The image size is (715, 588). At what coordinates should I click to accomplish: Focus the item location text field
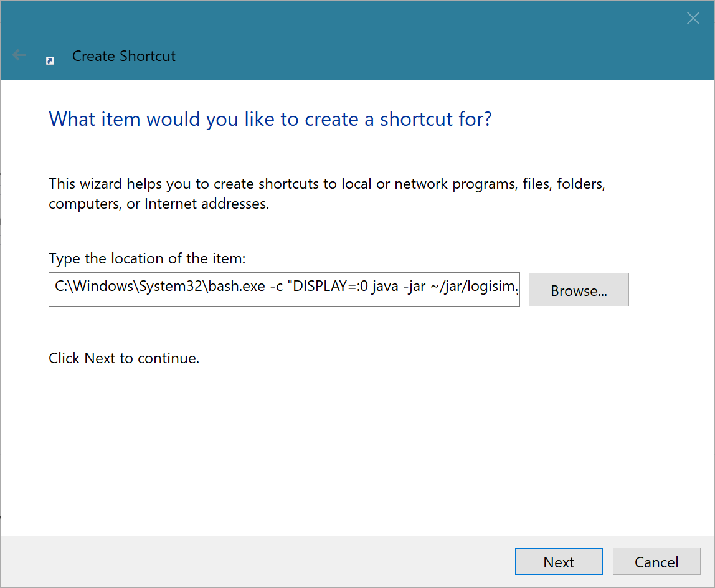[x=284, y=290]
